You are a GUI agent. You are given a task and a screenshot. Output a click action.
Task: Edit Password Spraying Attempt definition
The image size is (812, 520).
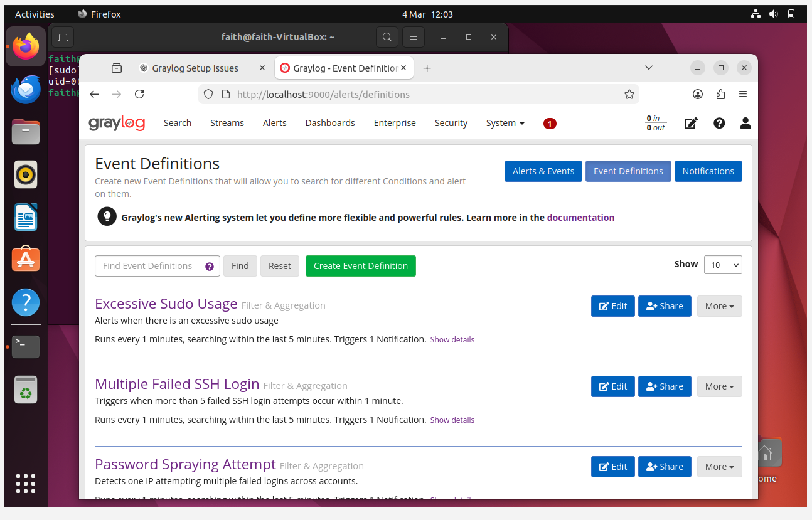(613, 467)
